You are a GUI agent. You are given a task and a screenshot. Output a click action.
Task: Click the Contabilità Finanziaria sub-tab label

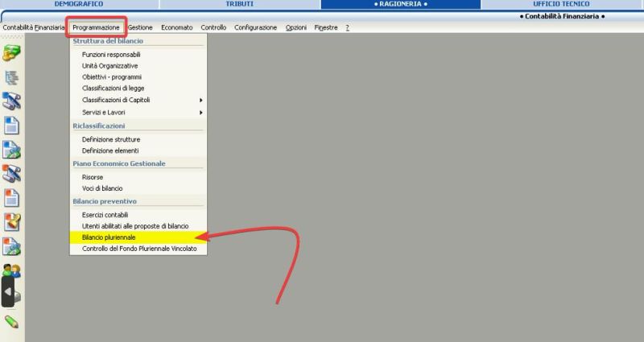562,16
